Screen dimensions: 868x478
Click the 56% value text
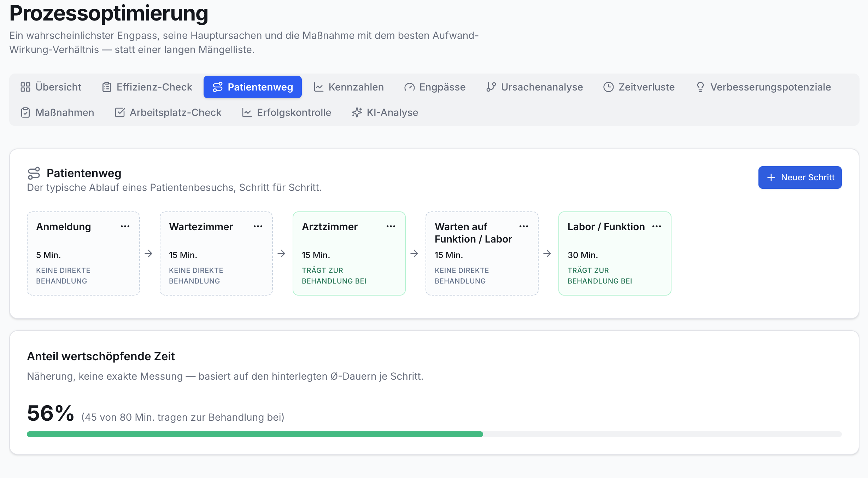coord(51,413)
